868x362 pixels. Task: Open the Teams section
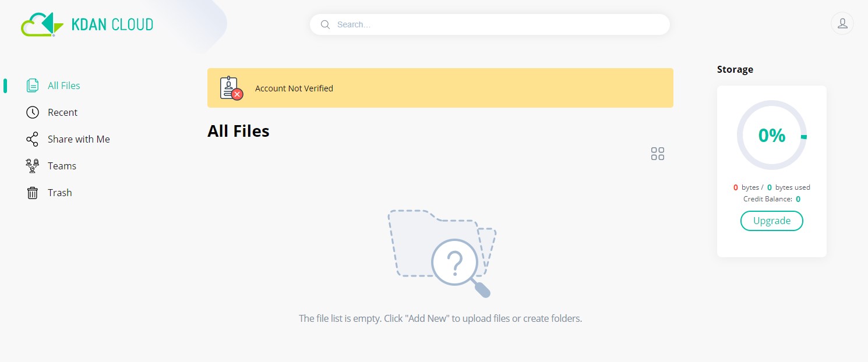pos(62,166)
